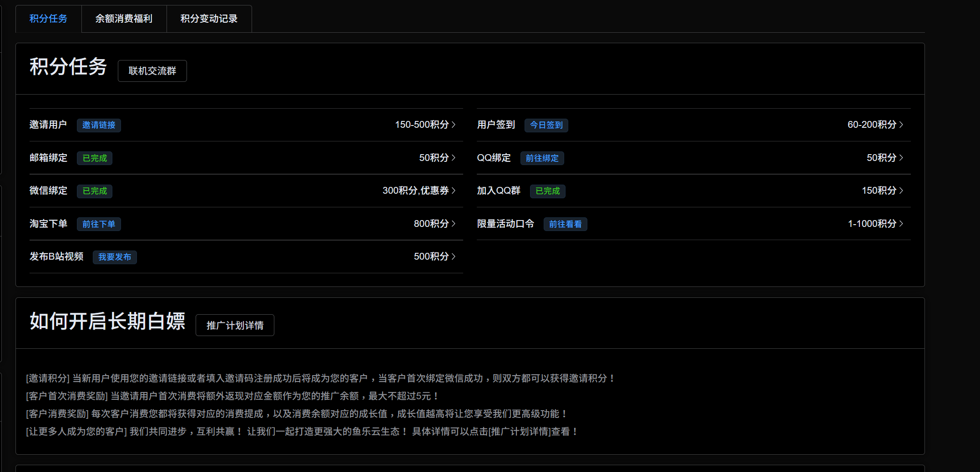Screen dimensions: 980x472
Task: Click 前往绑定 for QQ binding
Action: 542,158
